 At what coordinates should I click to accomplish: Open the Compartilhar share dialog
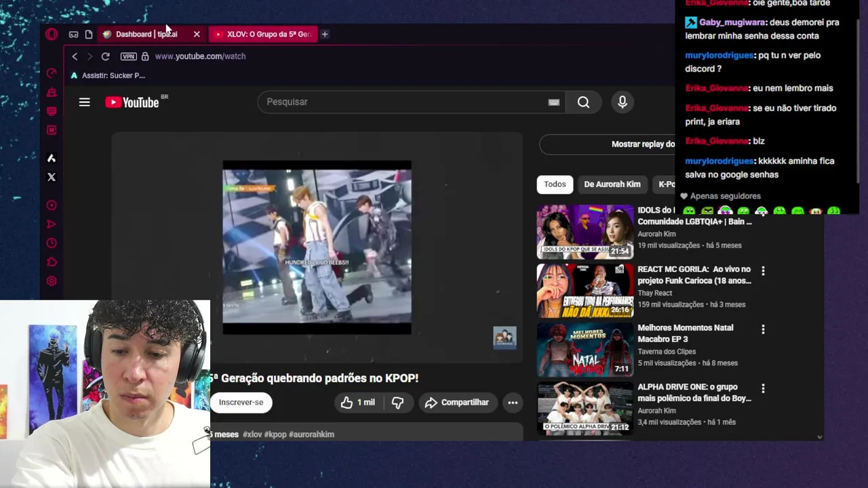click(457, 403)
